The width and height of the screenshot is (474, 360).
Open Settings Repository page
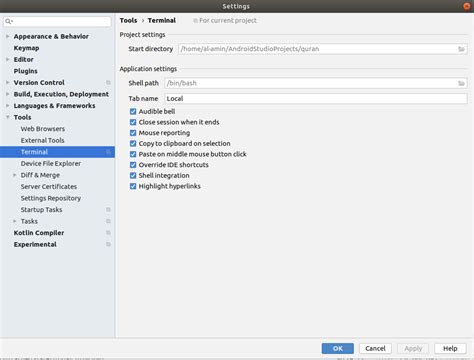point(51,198)
